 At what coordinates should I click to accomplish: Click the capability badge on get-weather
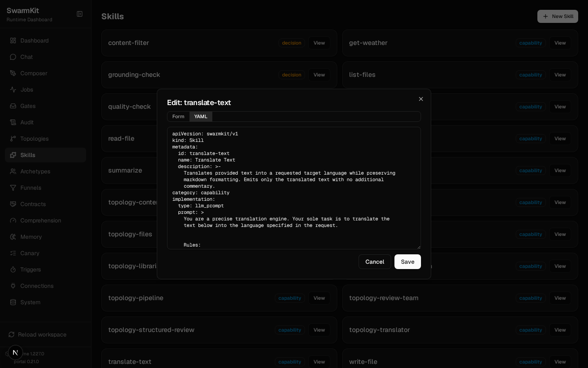click(x=530, y=43)
